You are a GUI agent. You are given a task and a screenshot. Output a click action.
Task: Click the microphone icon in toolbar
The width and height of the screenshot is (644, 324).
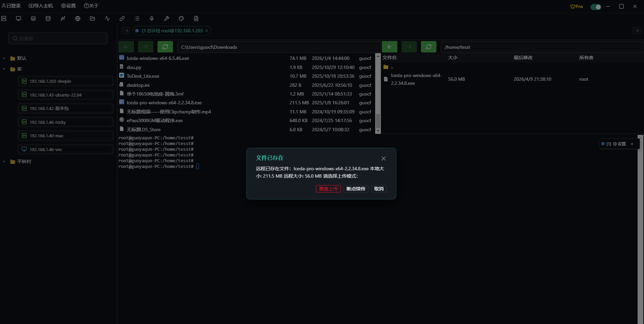[152, 19]
